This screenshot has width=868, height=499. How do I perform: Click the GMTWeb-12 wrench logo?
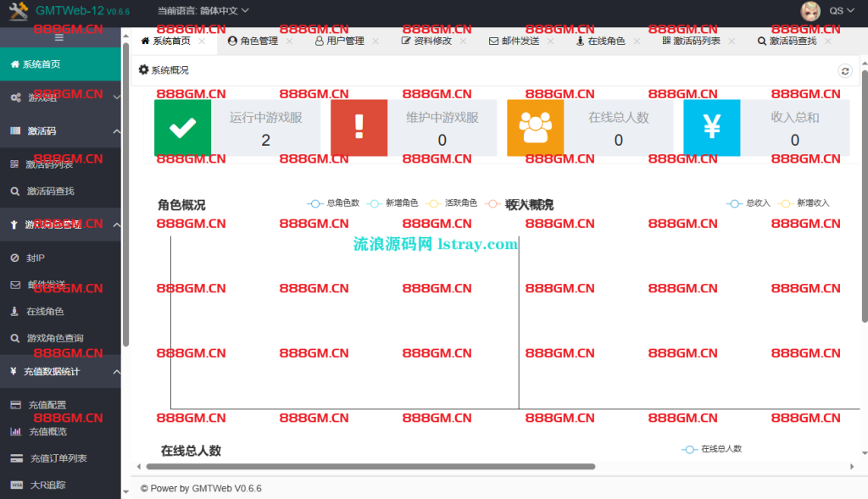coord(17,11)
